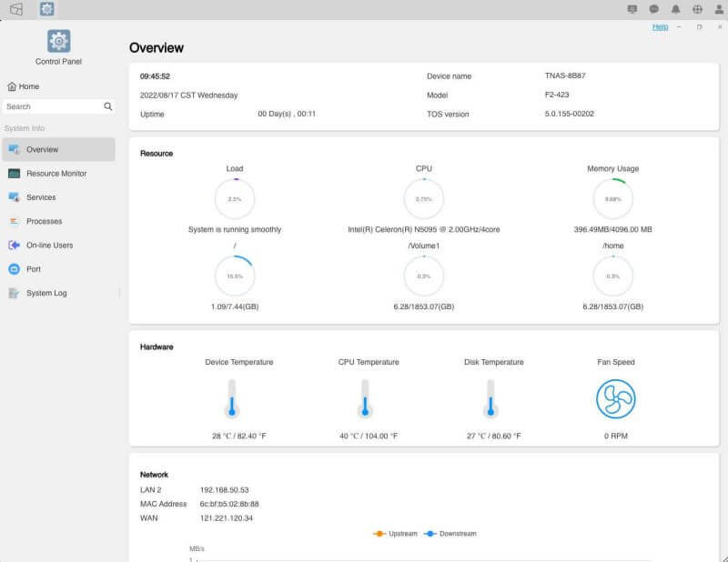Click the /Volume1 usage gauge

click(x=424, y=276)
